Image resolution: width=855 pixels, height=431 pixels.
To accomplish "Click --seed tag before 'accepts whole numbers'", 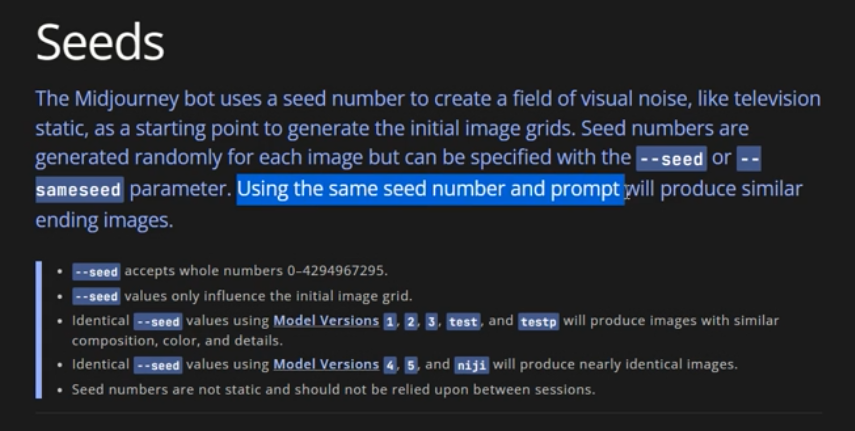I will (x=97, y=271).
